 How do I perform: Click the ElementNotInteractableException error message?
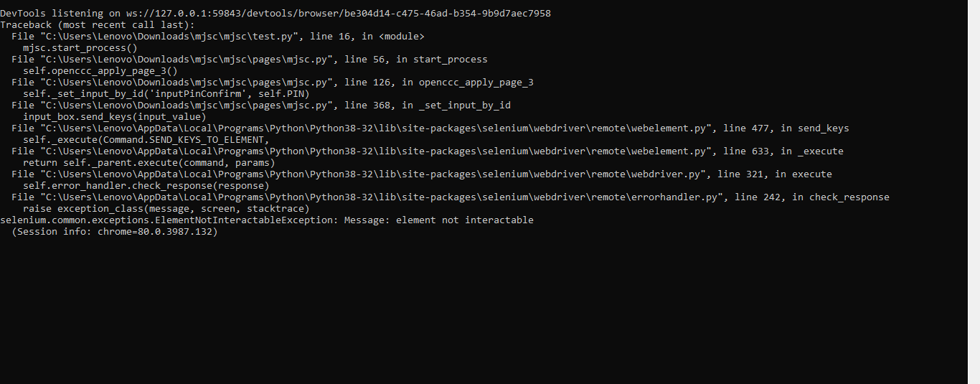pos(266,220)
